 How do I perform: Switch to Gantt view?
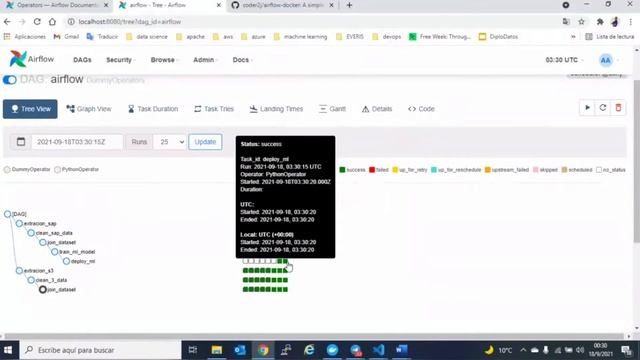pos(332,109)
